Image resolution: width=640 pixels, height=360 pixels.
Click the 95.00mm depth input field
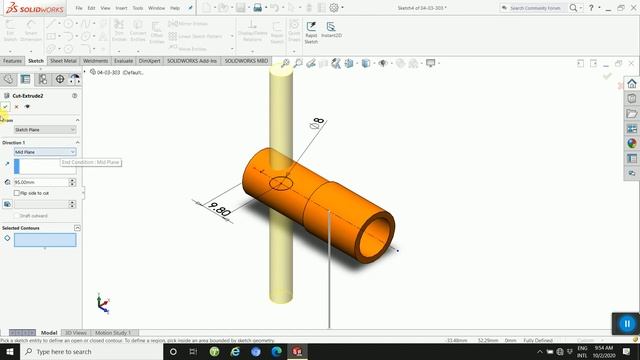(41, 182)
